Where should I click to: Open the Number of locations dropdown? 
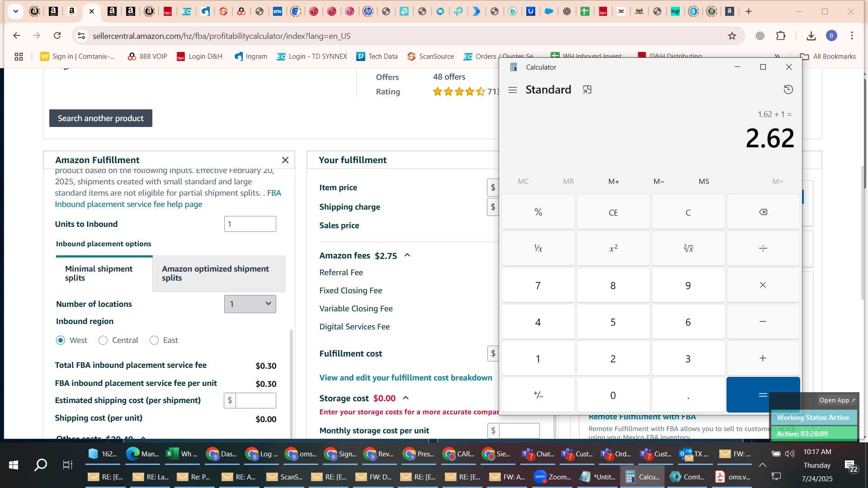(250, 304)
